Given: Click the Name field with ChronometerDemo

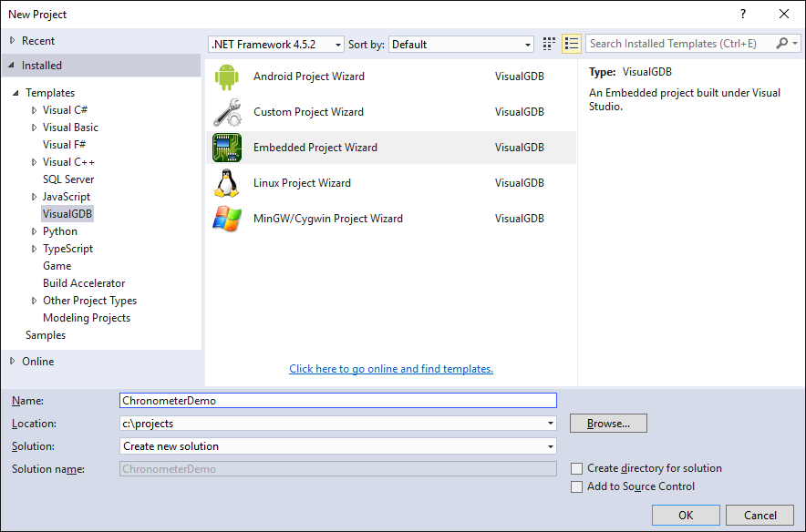Looking at the screenshot, I should point(338,401).
